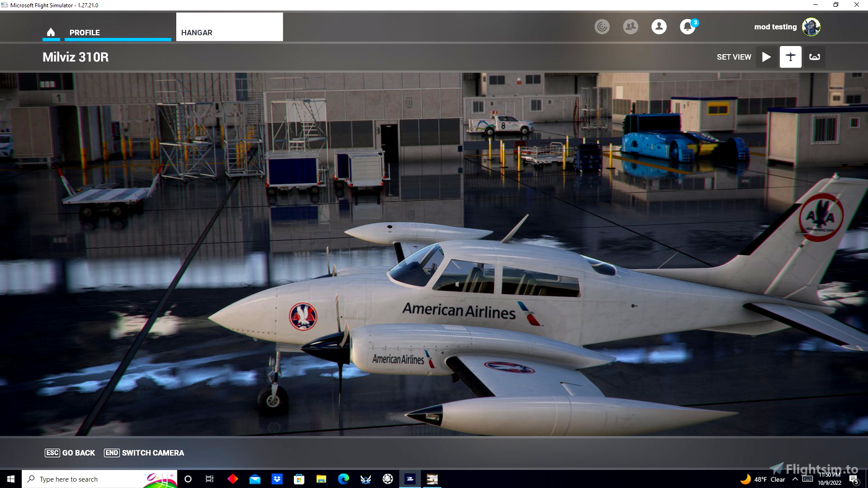The width and height of the screenshot is (868, 488).
Task: Open Microsoft Store from taskbar
Action: coord(299,479)
